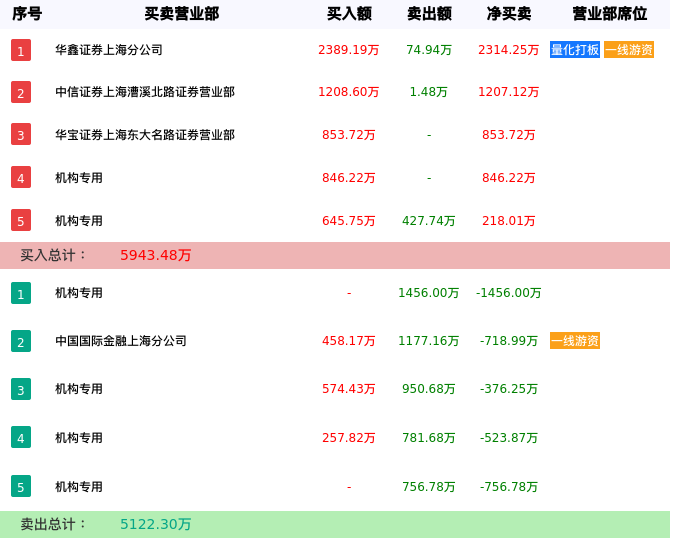Click green rank badge 3 in sell list
Viewport: 676px width, 540px height.
click(x=21, y=389)
